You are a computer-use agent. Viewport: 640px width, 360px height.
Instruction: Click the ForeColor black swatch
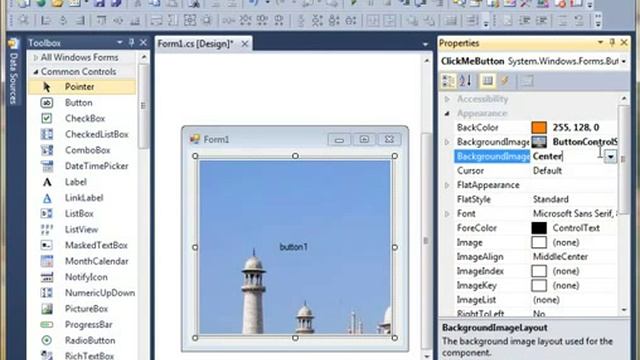tap(539, 228)
